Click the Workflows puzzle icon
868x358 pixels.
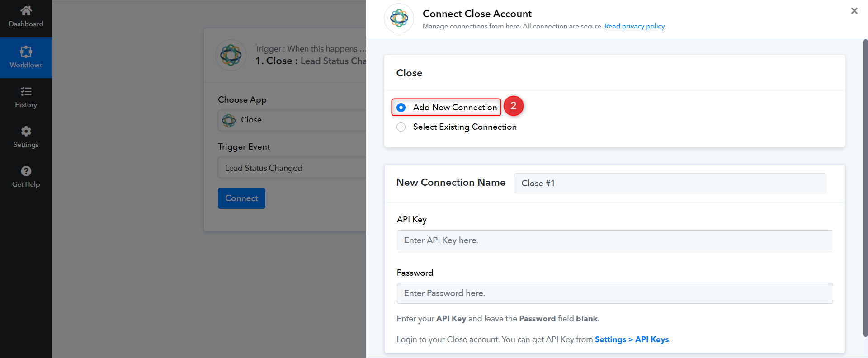(x=26, y=52)
